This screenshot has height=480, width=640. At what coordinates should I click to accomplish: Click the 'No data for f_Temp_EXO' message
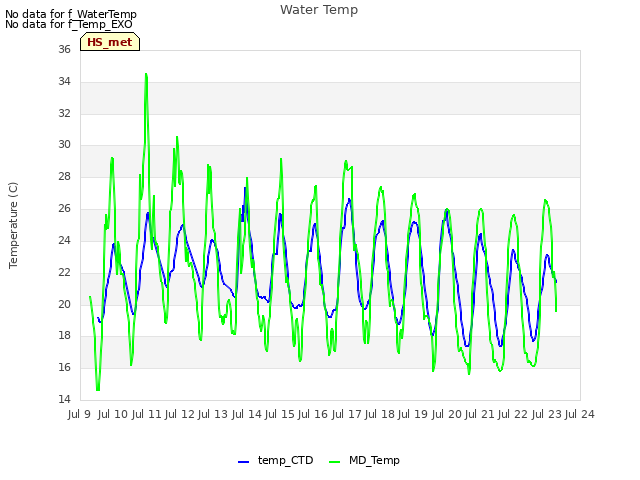69,24
